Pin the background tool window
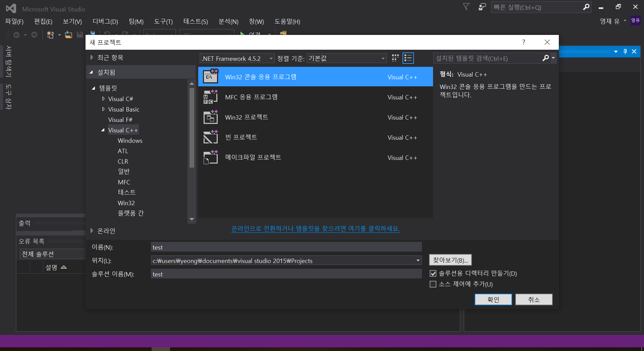The width and height of the screenshot is (644, 351). click(625, 51)
